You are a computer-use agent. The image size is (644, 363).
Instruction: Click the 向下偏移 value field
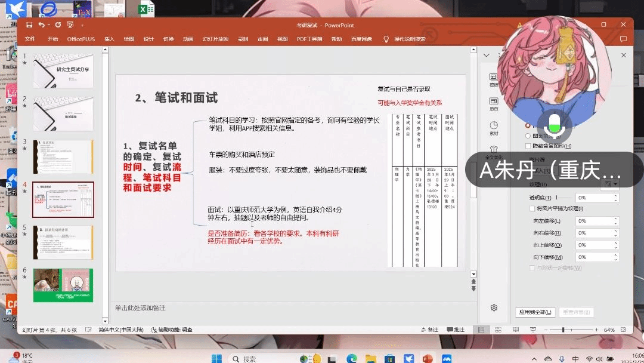pos(595,257)
